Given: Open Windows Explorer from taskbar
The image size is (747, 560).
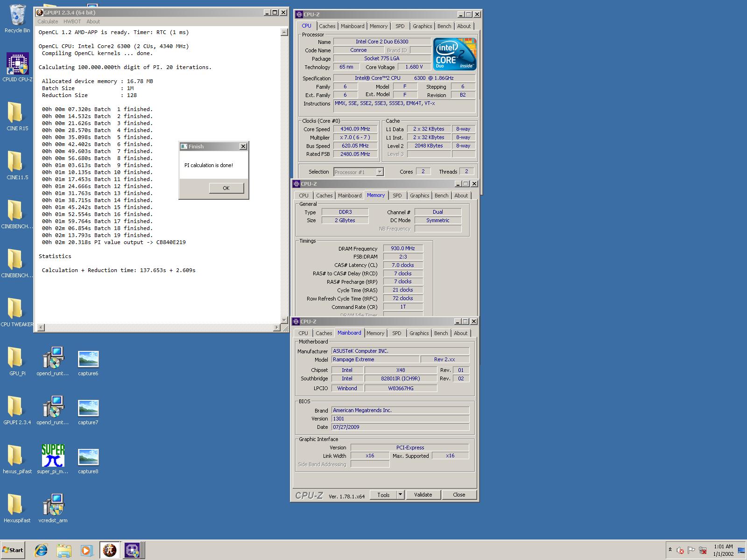Looking at the screenshot, I should 64,550.
